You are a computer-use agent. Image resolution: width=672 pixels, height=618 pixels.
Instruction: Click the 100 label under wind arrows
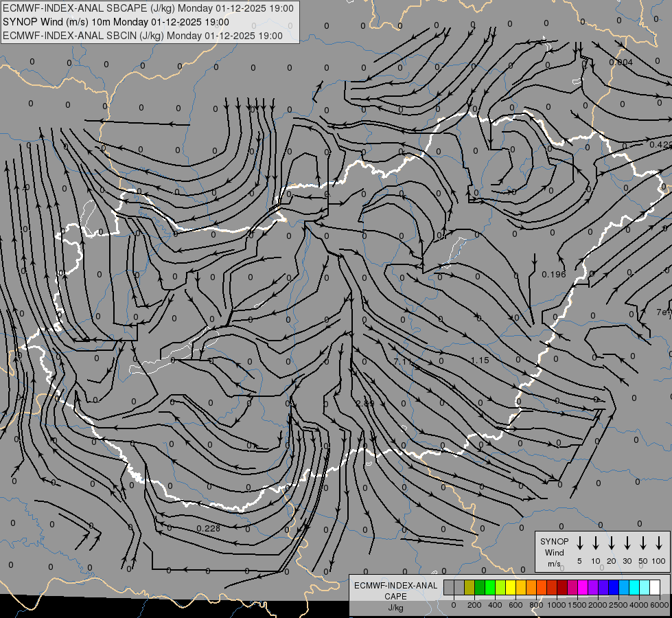tap(659, 561)
